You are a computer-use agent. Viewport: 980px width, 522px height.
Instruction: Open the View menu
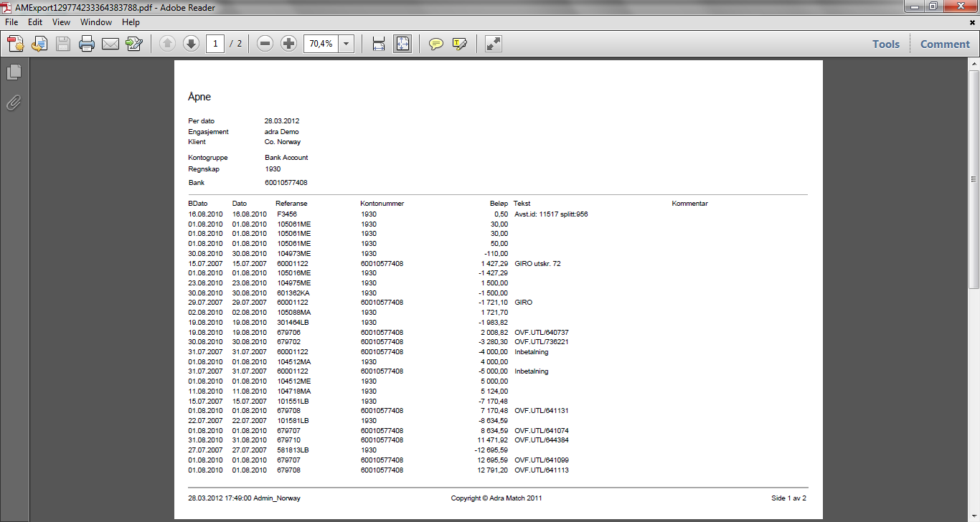[62, 22]
